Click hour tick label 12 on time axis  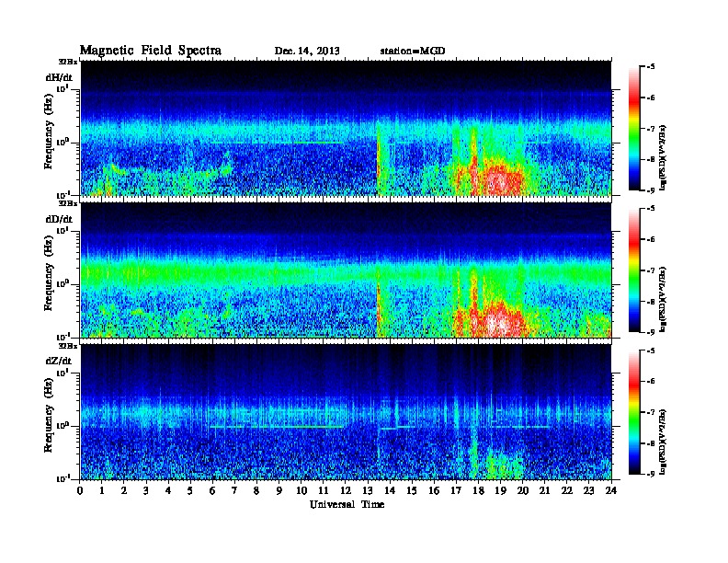346,491
